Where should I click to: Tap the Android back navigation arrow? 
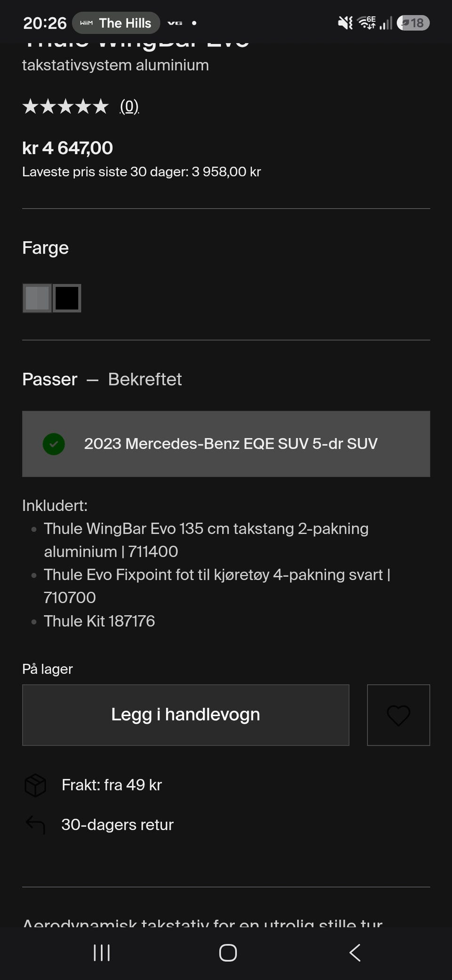(355, 953)
